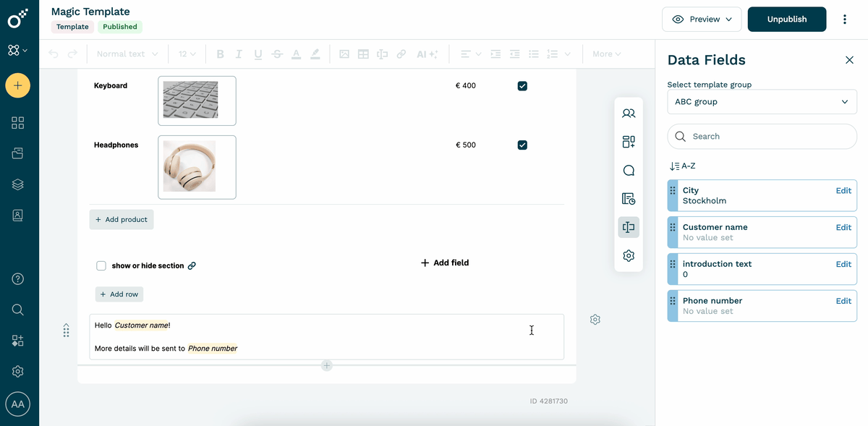Insert a data field from the toolbar
868x426 pixels.
(382, 54)
